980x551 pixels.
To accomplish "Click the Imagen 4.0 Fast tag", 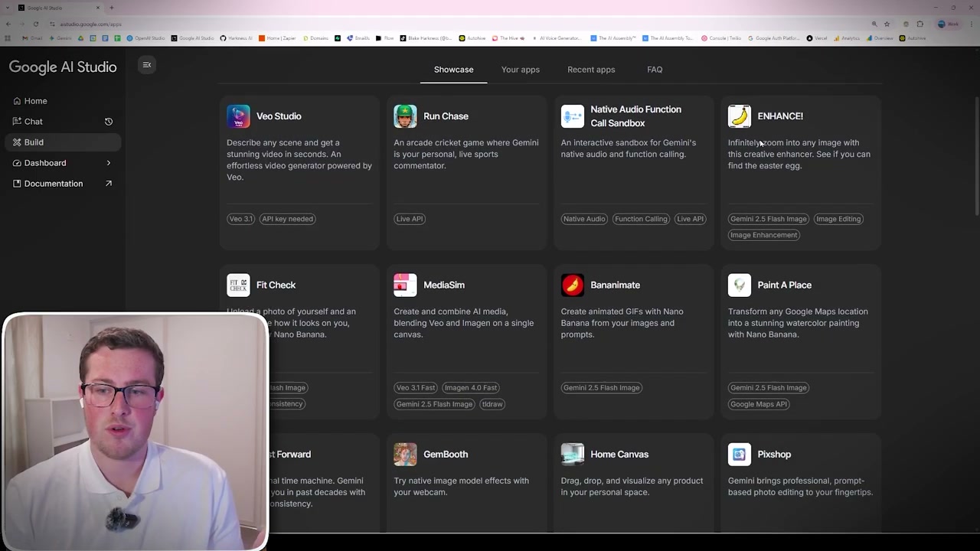I will point(471,388).
